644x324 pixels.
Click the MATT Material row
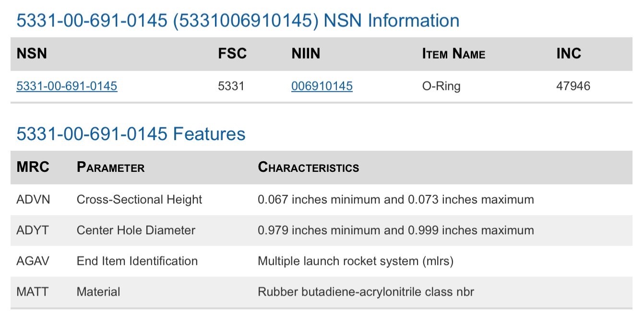[x=322, y=292]
